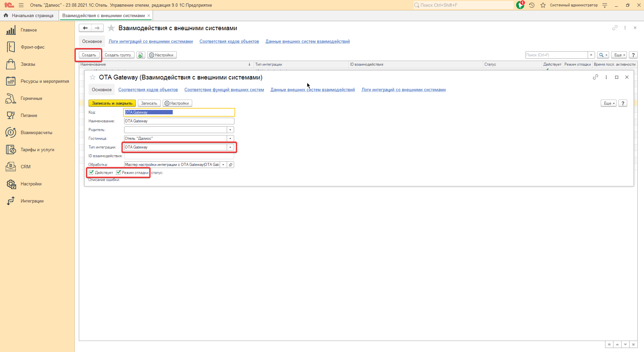Sort by Статус column header

pos(512,64)
